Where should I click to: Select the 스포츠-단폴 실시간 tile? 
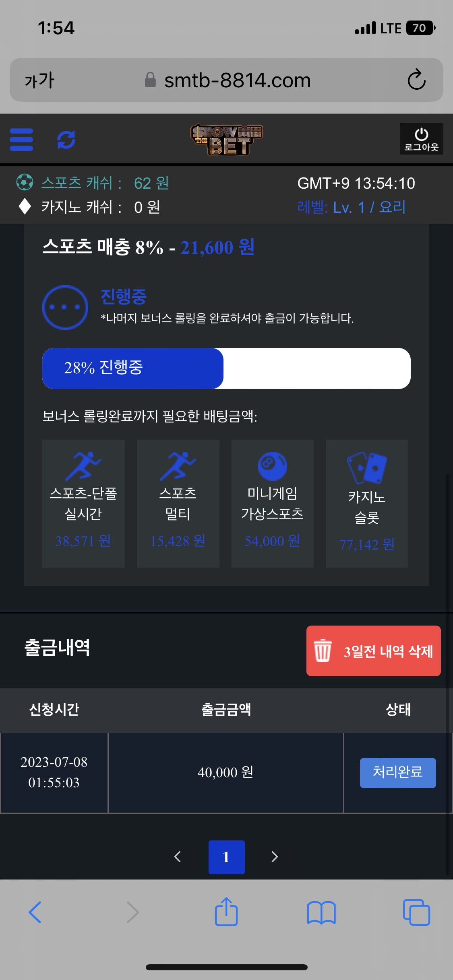pyautogui.click(x=83, y=503)
